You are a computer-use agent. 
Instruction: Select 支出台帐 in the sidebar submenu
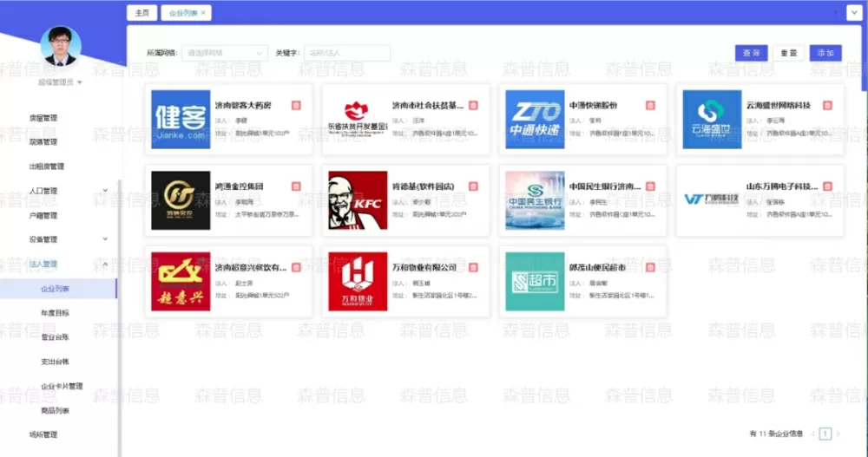(55, 362)
